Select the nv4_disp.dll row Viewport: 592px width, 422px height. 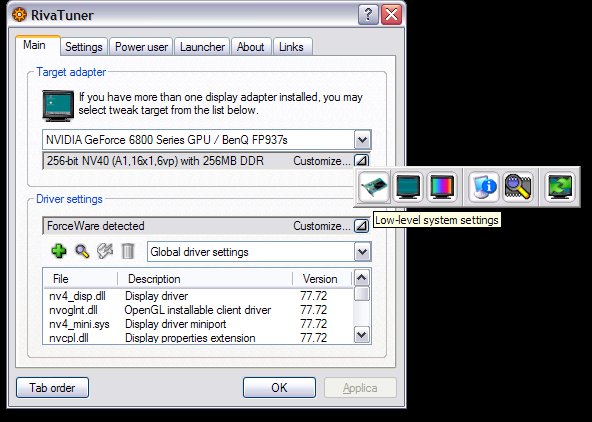pos(199,296)
